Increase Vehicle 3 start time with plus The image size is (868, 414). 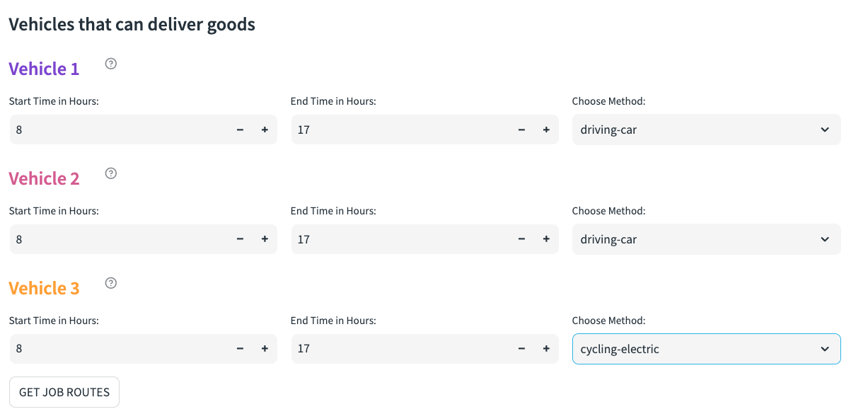click(265, 348)
